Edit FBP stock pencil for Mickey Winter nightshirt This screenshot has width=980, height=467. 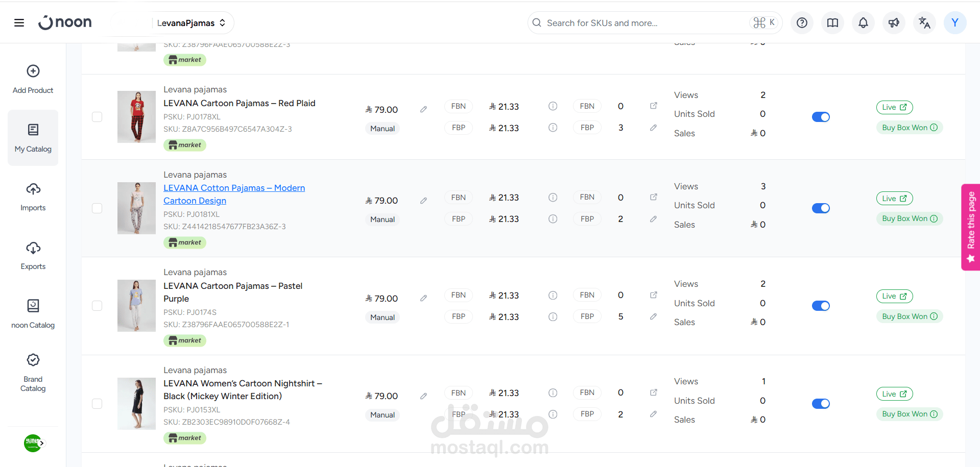pos(653,414)
